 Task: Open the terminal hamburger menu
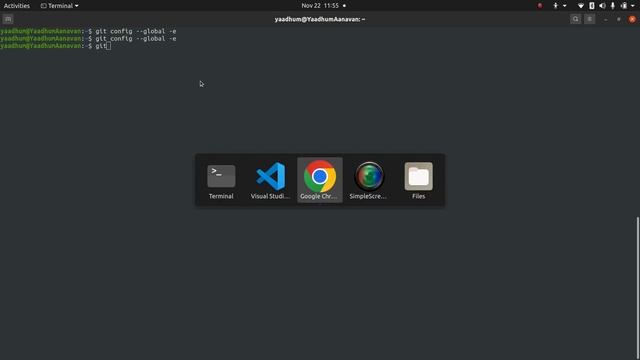pos(589,19)
